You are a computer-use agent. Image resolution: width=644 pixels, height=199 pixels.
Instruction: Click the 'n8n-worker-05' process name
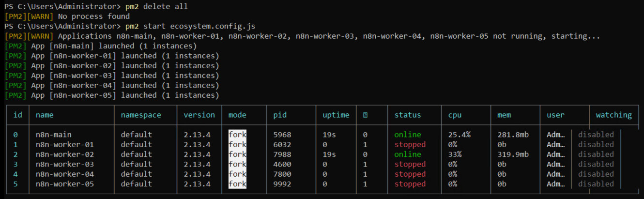(65, 184)
